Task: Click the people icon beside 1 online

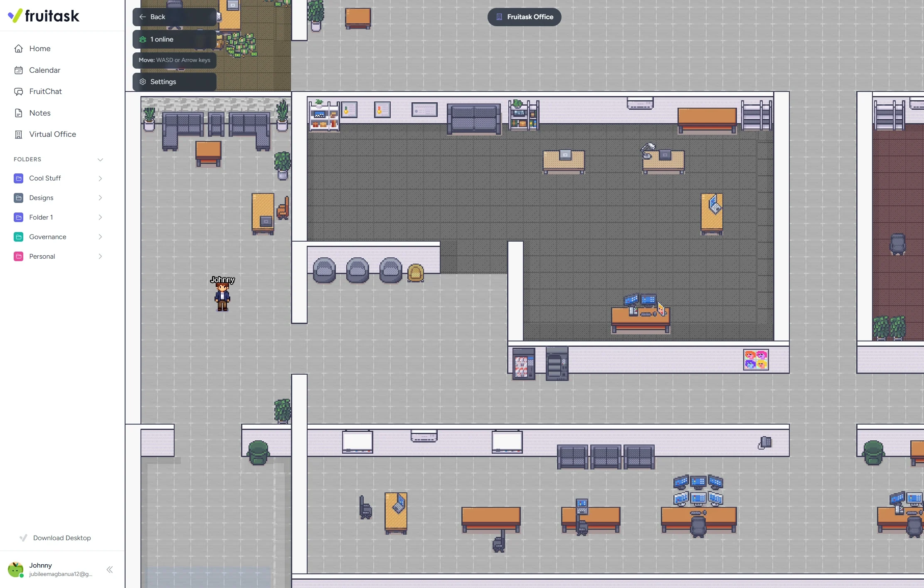Action: [x=143, y=40]
